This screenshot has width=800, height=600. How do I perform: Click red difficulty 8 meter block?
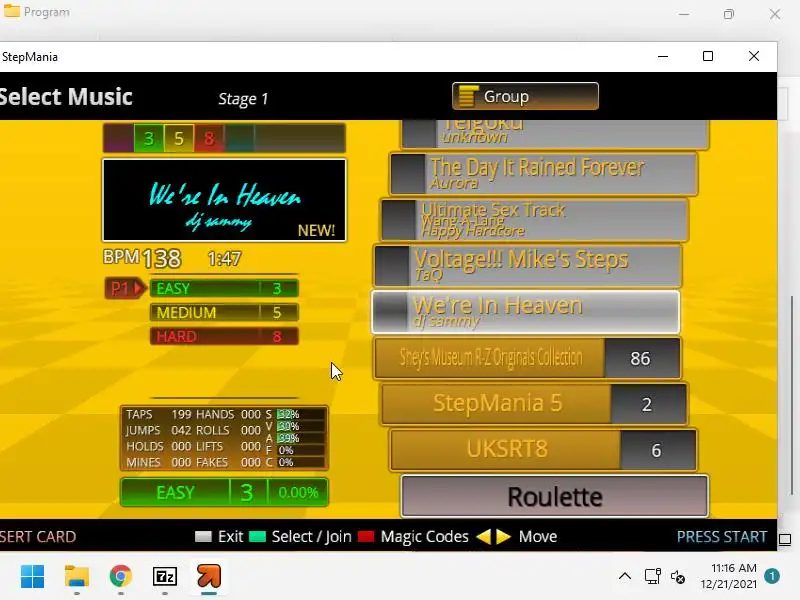(x=209, y=138)
